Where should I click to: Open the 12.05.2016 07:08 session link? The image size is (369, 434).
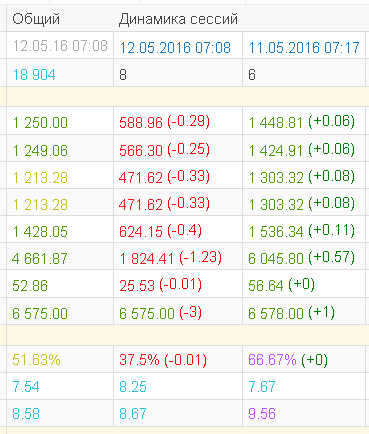[x=175, y=47]
